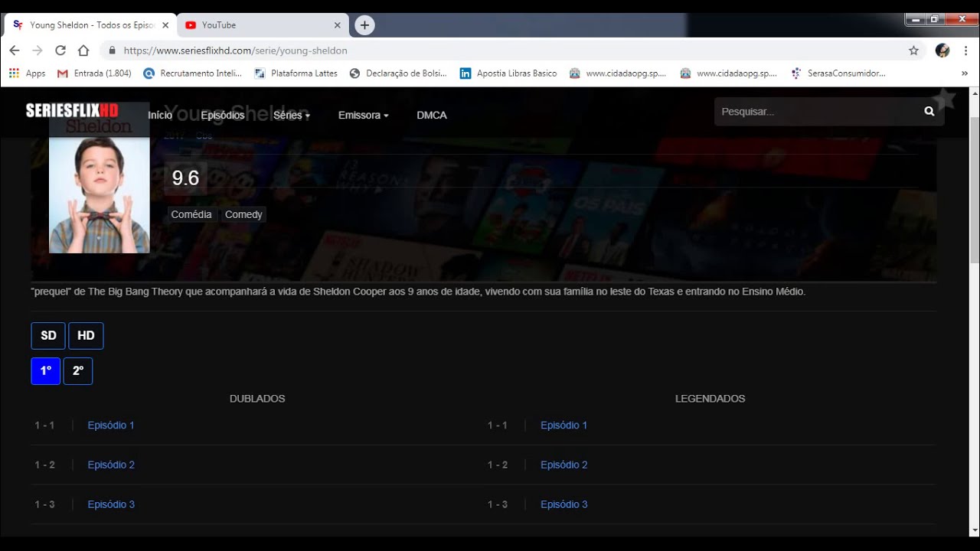This screenshot has width=980, height=551.
Task: Click the site lock icon in address bar
Action: click(x=112, y=51)
